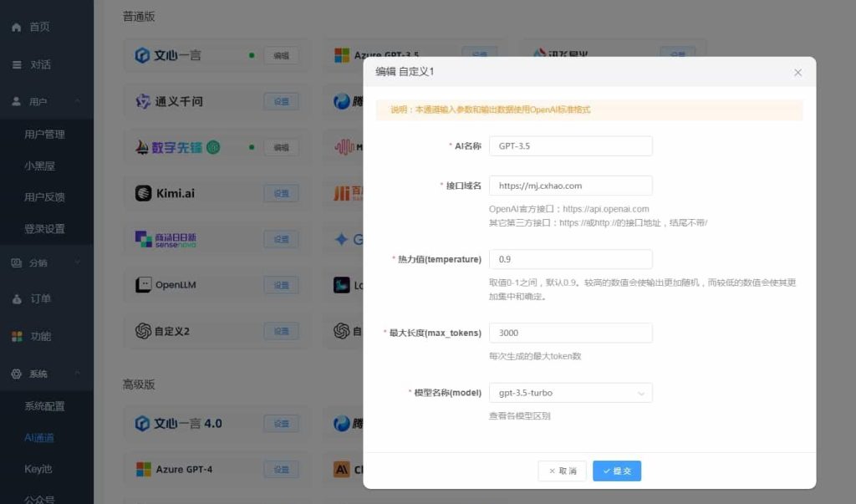This screenshot has width=856, height=504.
Task: Click the 系统 gear icon
Action: pos(17,374)
